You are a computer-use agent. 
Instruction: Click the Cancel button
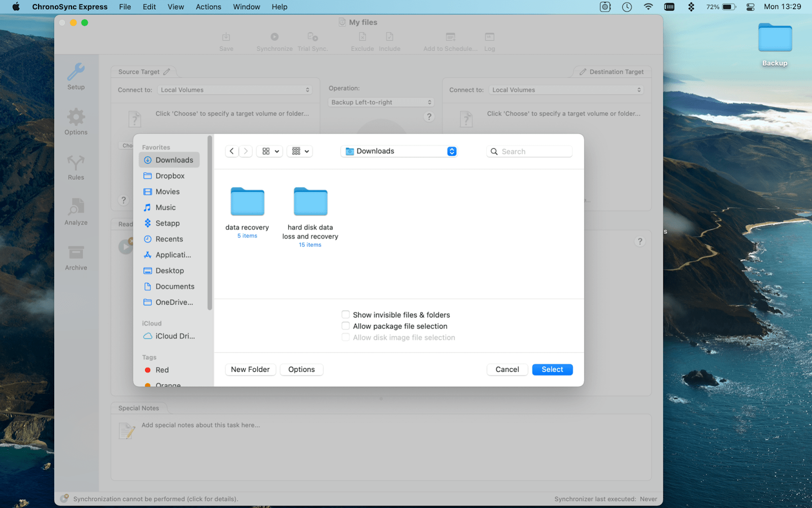(x=507, y=369)
